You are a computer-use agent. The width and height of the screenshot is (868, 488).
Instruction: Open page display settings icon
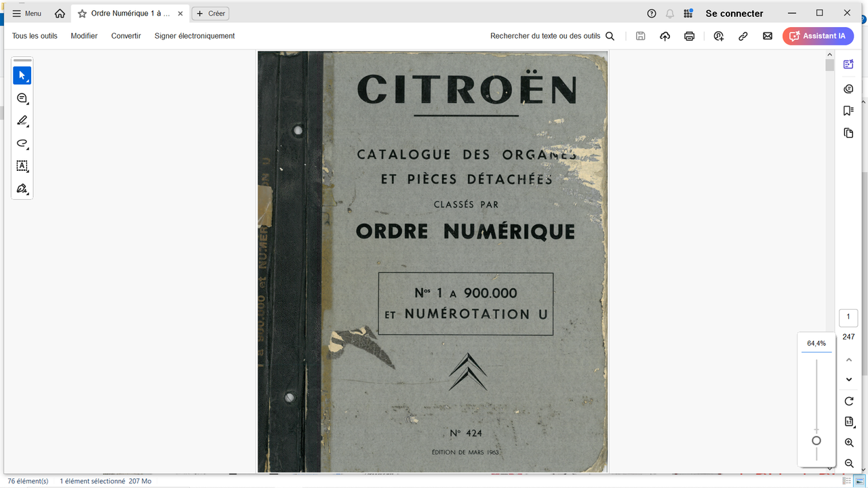coord(849,422)
